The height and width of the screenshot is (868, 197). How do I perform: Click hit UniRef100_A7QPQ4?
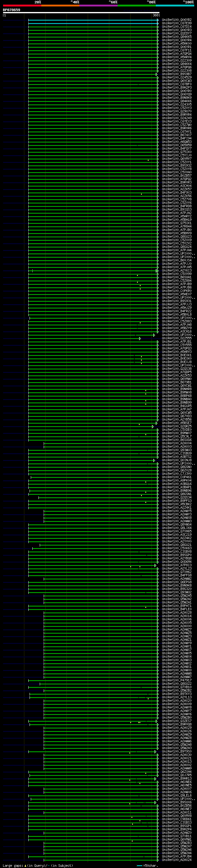[177, 54]
